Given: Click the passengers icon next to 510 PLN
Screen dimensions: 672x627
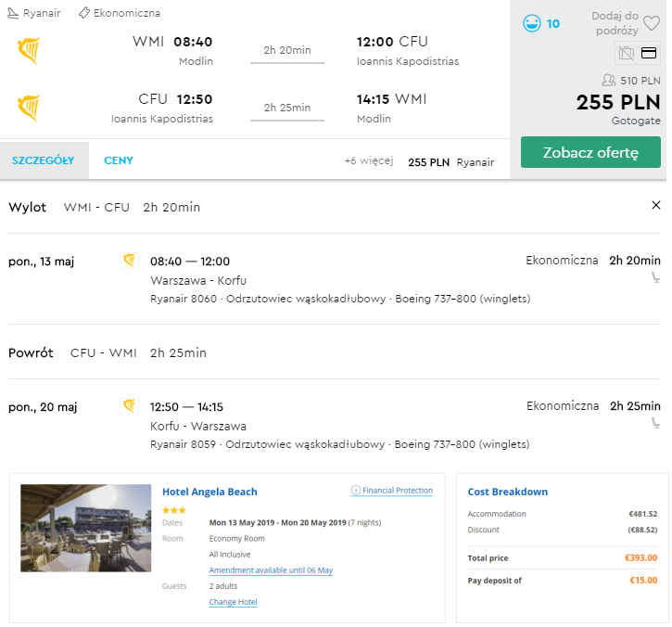Looking at the screenshot, I should click(609, 80).
